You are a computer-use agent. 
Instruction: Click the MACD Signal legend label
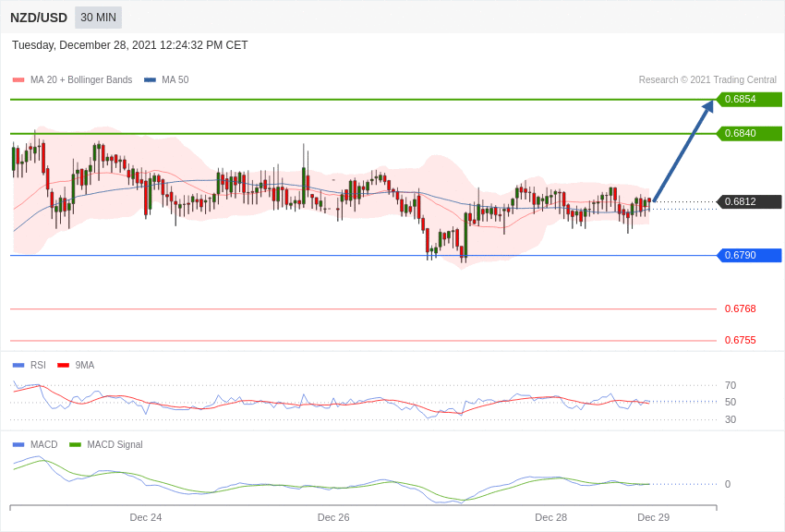click(x=115, y=444)
